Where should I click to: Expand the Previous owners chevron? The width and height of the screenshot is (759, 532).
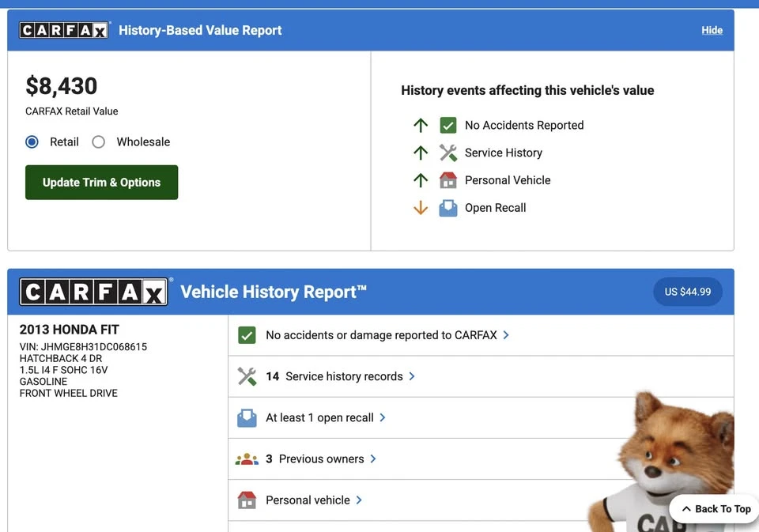point(373,458)
